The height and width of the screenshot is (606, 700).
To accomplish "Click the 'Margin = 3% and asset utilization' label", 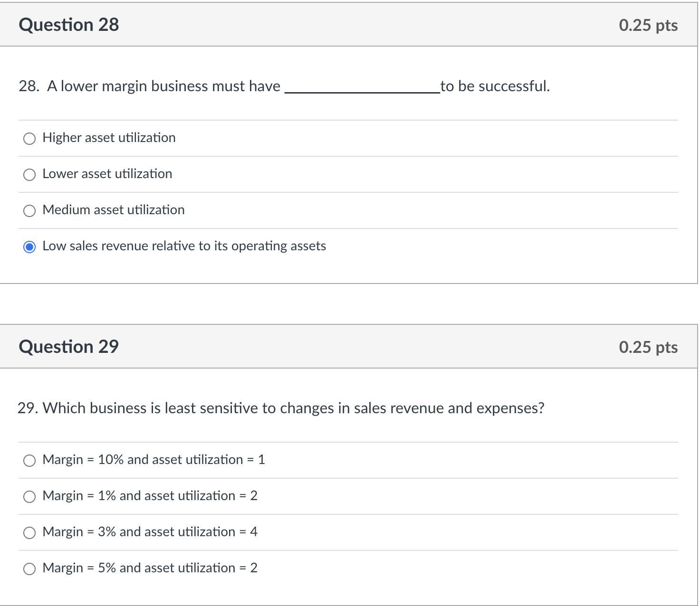I will [x=150, y=532].
